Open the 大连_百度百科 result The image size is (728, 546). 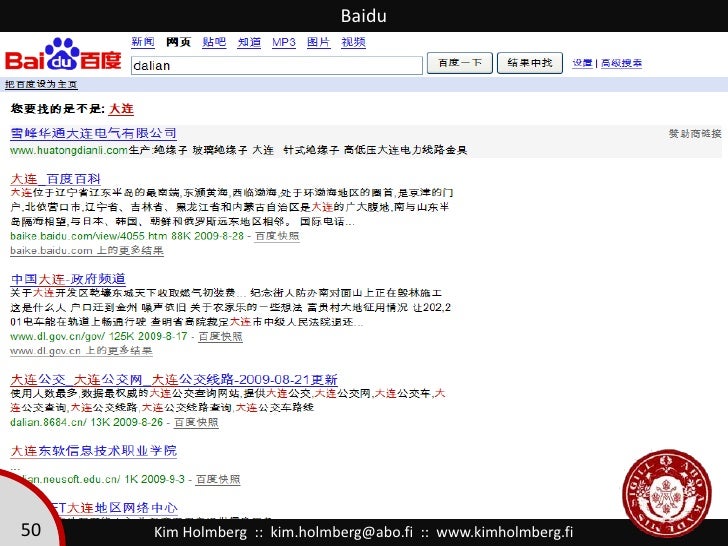[x=55, y=179]
